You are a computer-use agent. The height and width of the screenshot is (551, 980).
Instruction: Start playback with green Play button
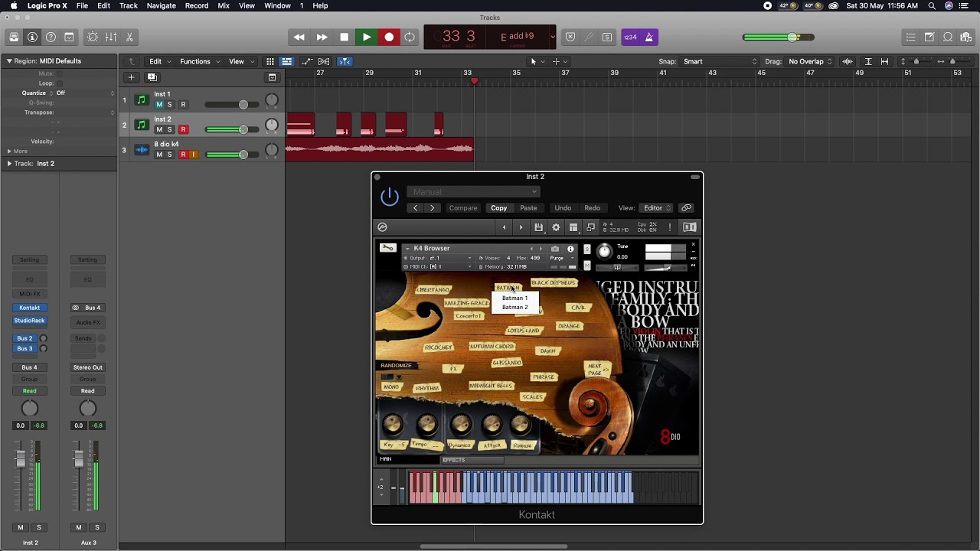tap(367, 37)
